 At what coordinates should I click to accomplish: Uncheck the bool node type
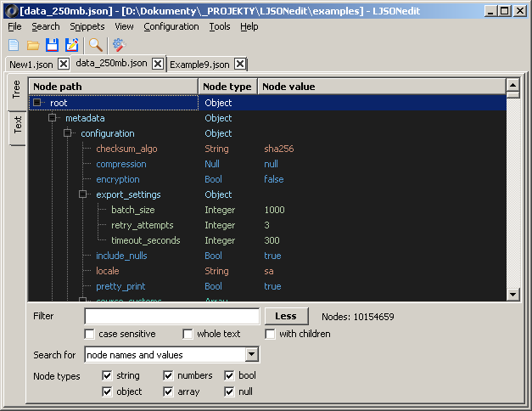tap(229, 375)
